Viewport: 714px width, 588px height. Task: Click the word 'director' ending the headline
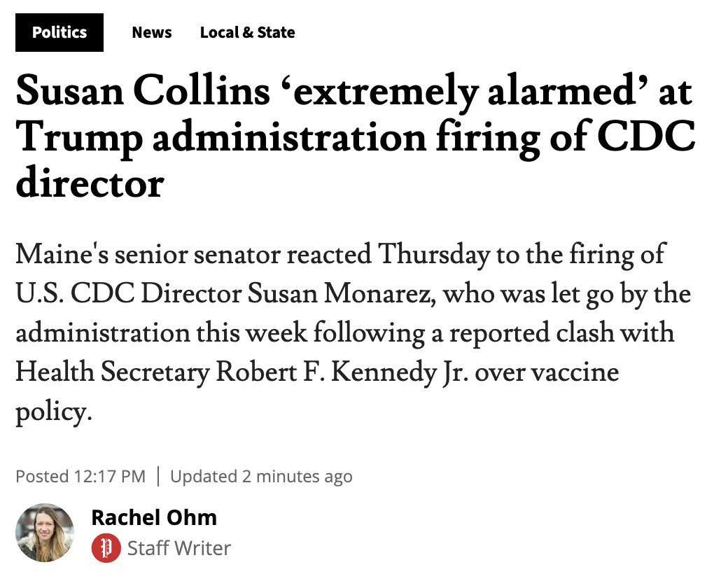[x=90, y=183]
